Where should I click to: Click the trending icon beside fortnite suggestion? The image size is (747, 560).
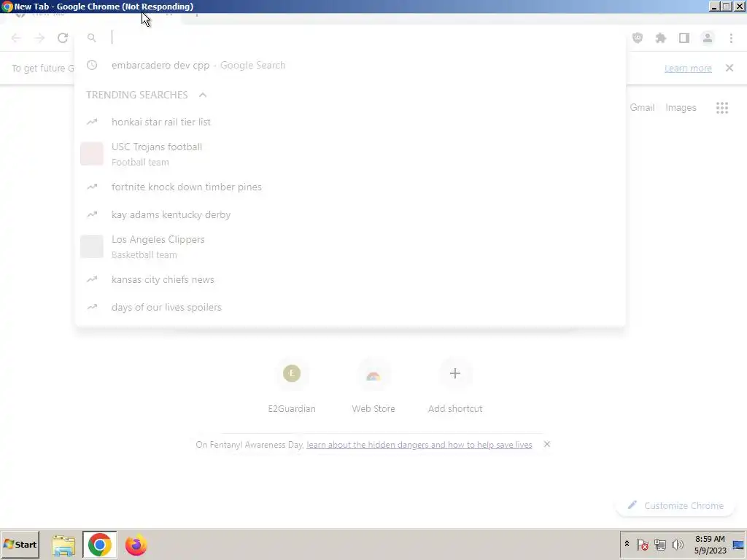92,187
